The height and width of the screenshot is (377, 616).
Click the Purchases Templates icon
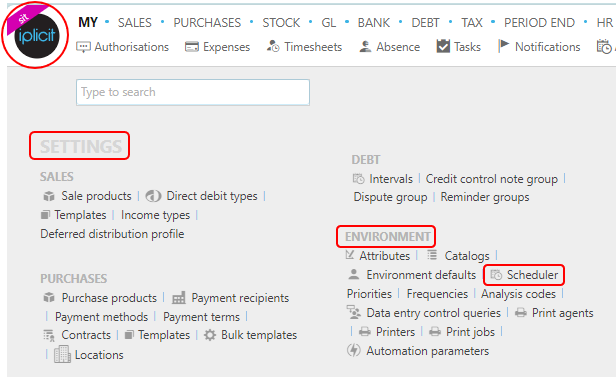[129, 335]
